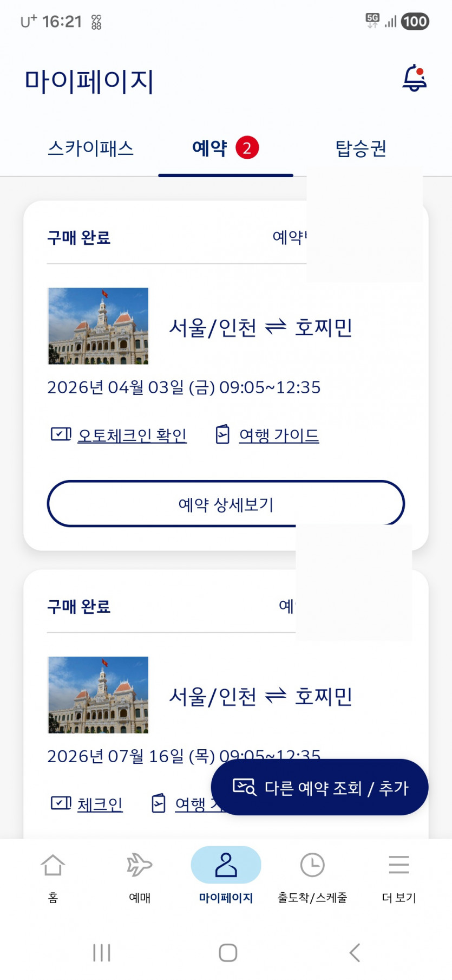Open the notification bell

(415, 79)
